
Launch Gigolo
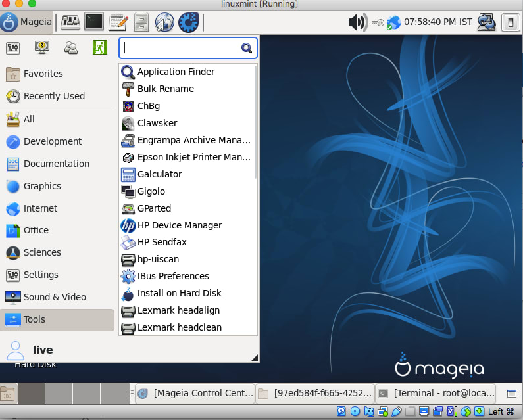coord(187,191)
